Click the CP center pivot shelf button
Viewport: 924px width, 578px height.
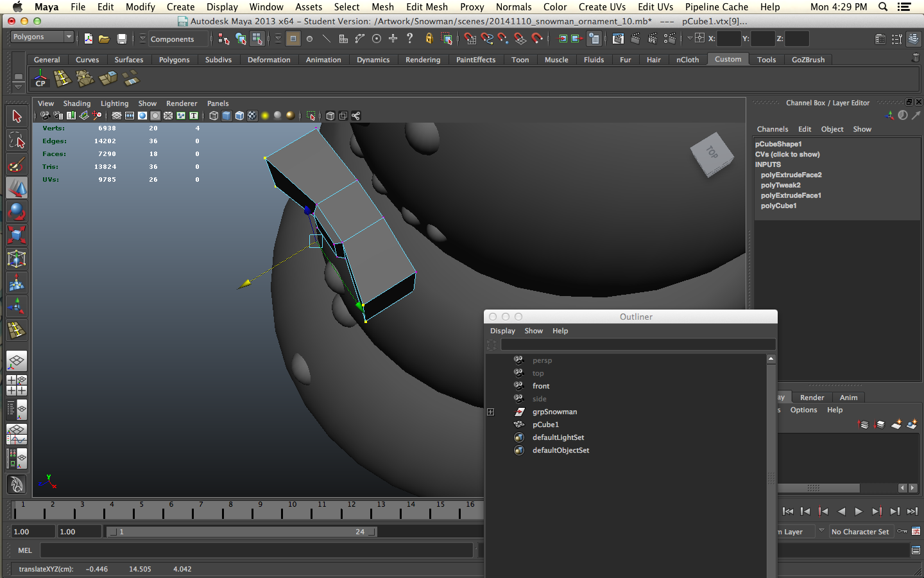pos(40,80)
